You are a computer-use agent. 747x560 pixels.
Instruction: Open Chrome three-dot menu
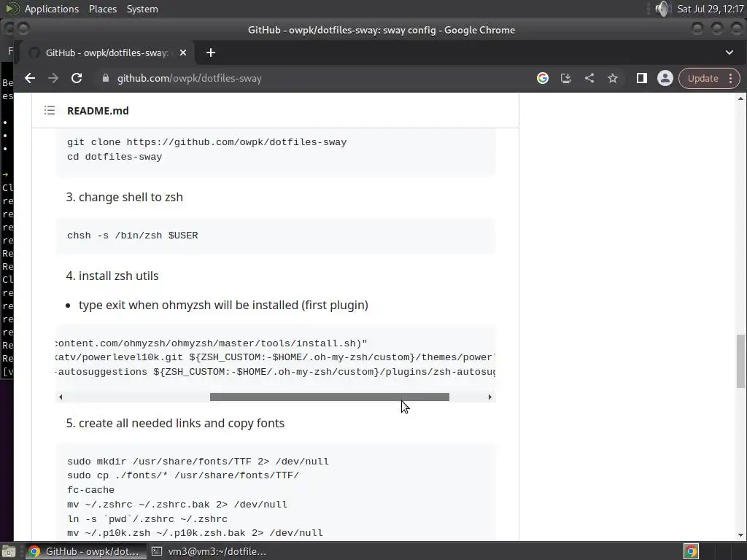(731, 79)
